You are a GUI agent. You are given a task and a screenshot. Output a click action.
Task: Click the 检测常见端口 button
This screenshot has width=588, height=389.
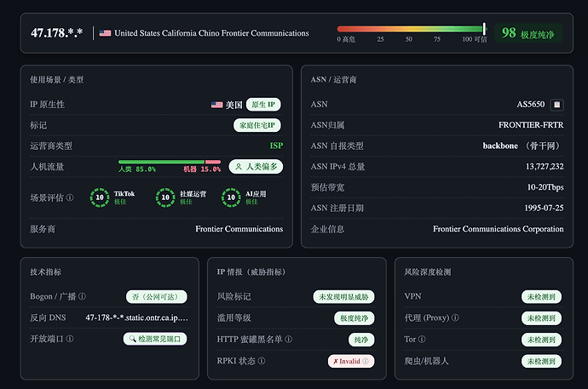(155, 339)
